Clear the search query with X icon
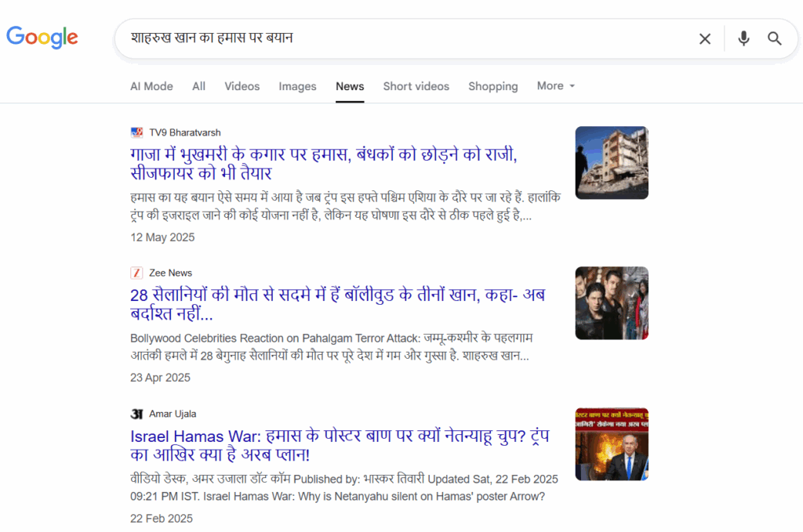This screenshot has height=532, width=803. 705,38
